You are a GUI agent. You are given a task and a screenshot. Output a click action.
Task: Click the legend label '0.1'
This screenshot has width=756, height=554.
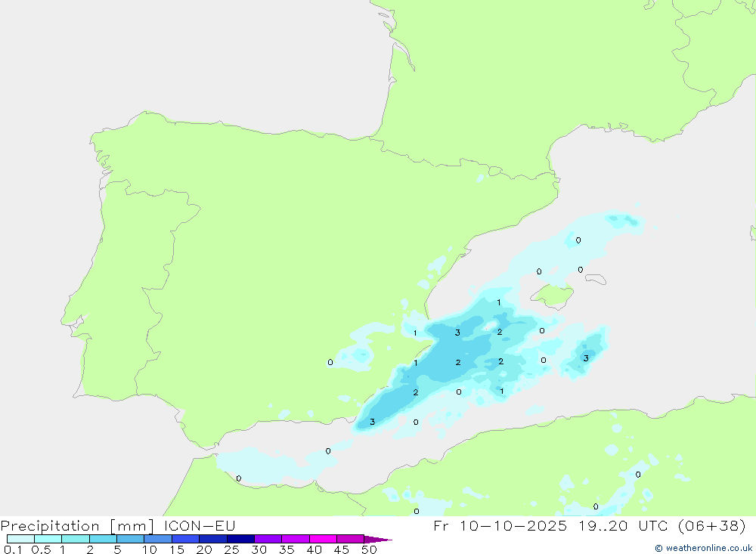13,549
